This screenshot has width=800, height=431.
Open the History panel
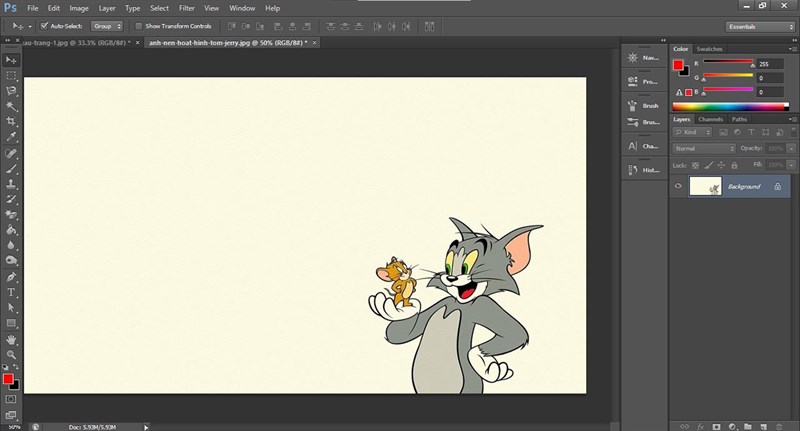[x=644, y=170]
